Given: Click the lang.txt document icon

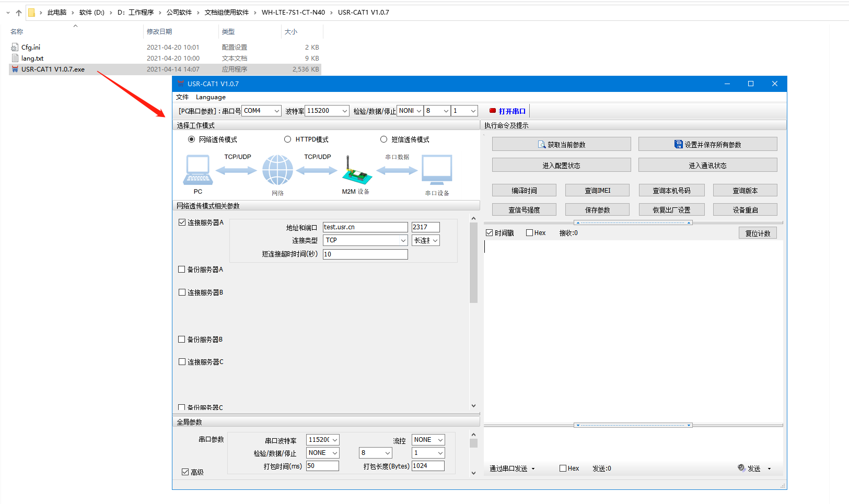Looking at the screenshot, I should tap(15, 58).
